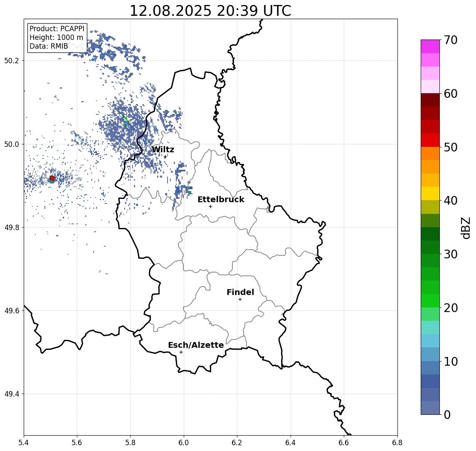The height and width of the screenshot is (451, 476).
Task: Click the longitude axis label 5.6
Action: coord(77,443)
